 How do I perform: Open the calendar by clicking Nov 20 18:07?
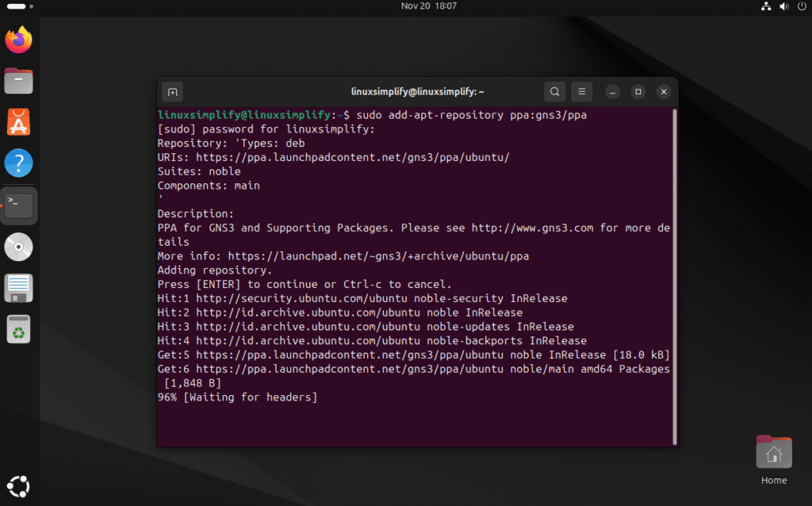coord(428,6)
